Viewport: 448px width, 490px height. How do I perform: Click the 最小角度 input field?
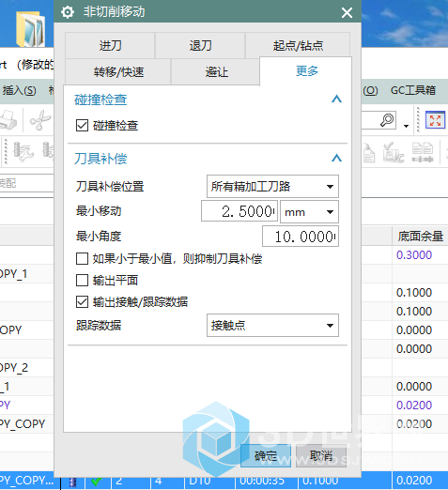click(x=301, y=237)
